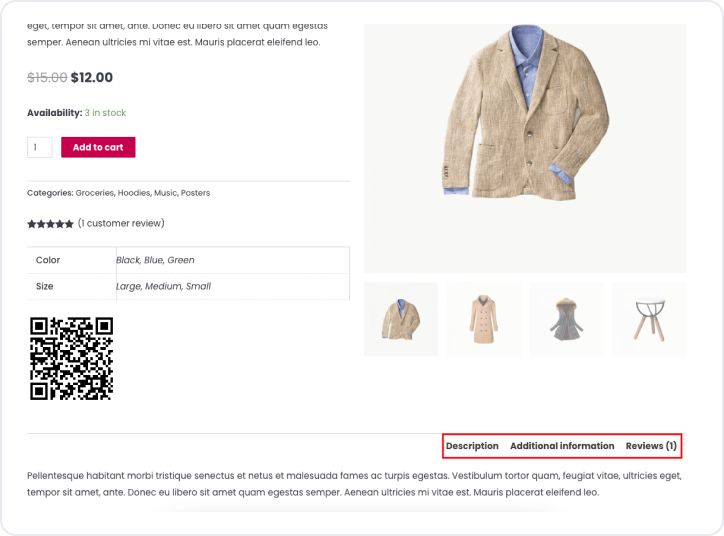Click the Large, Medium, Small size values
This screenshot has width=724, height=536.
point(163,286)
